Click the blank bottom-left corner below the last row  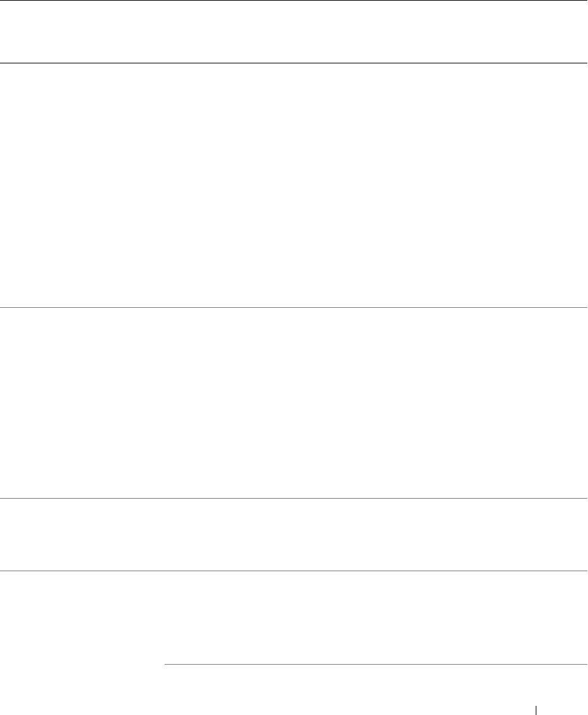click(82, 690)
